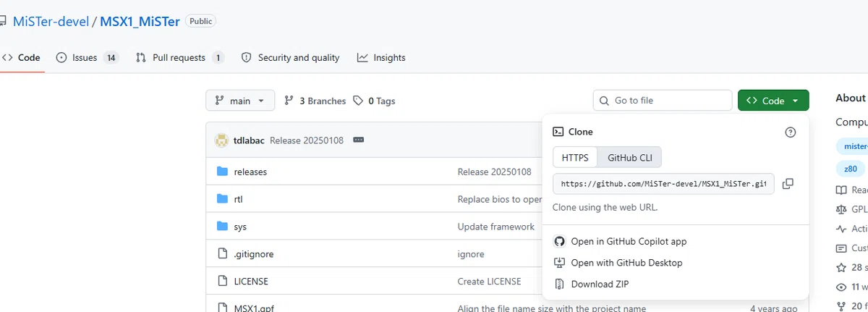Open the Release 20250108 commit message

(307, 140)
